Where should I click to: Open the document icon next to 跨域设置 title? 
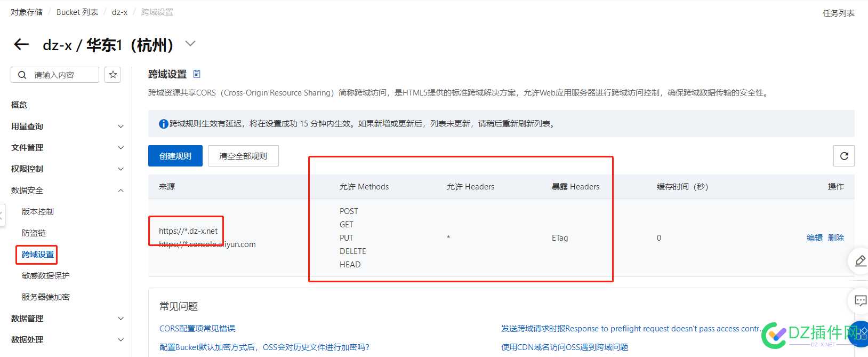click(197, 74)
